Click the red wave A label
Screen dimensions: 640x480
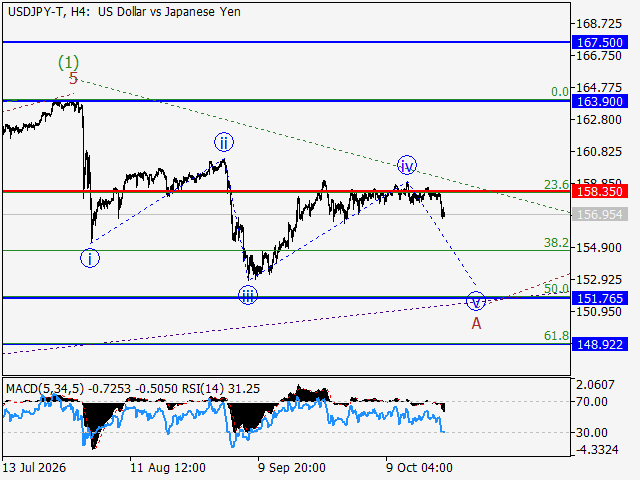(476, 324)
